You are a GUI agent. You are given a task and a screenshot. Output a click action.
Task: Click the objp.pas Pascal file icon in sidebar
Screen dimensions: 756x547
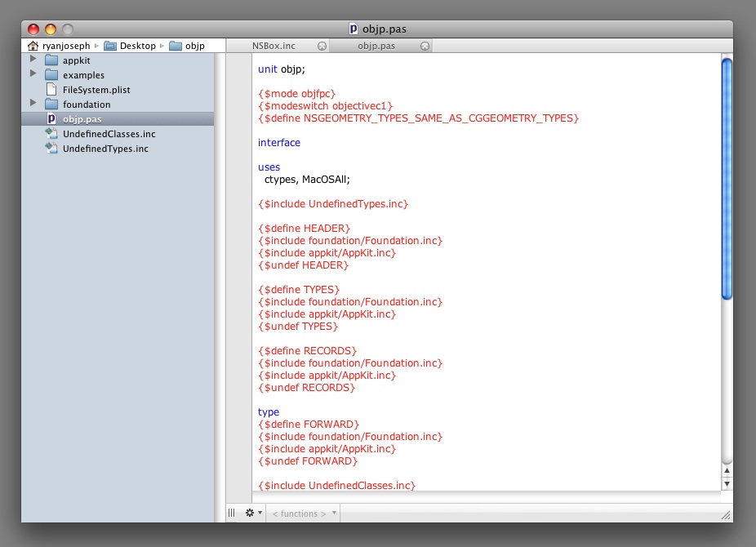tap(51, 118)
